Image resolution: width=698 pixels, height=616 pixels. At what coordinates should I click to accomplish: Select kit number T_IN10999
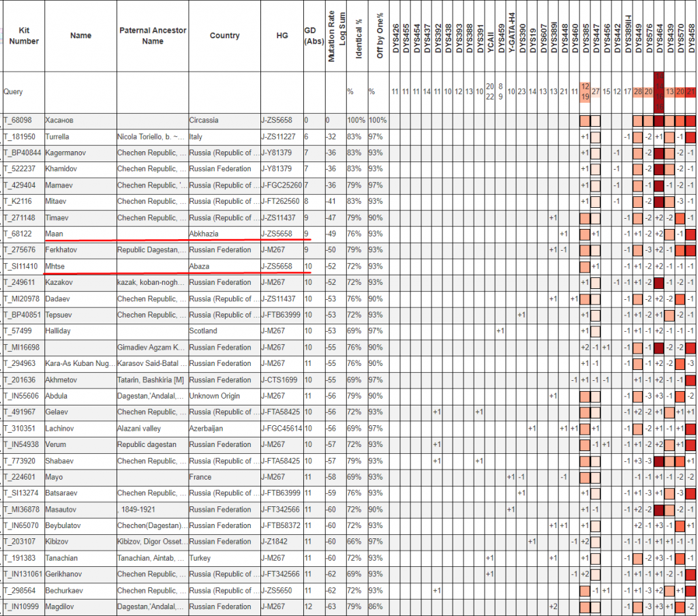tap(22, 606)
